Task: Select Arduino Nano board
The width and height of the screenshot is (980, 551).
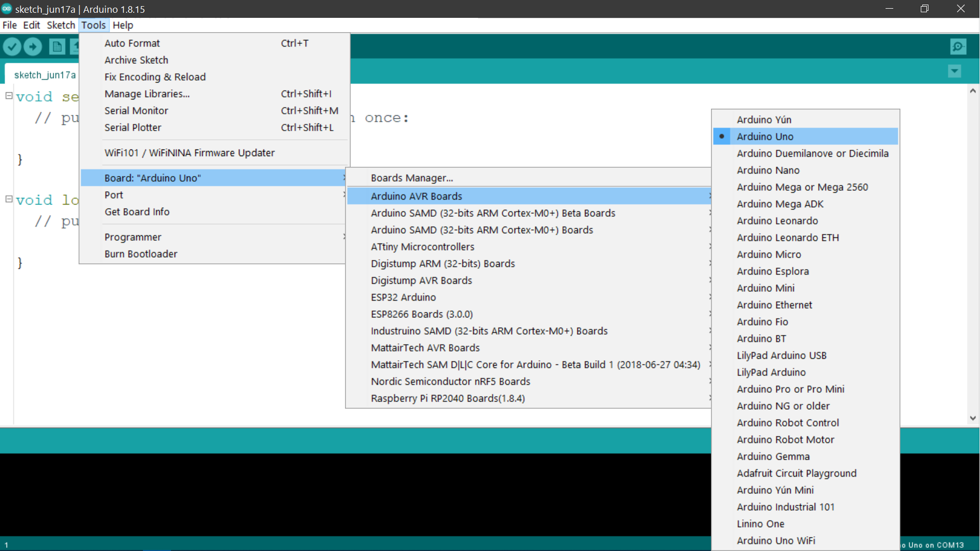Action: (x=805, y=170)
